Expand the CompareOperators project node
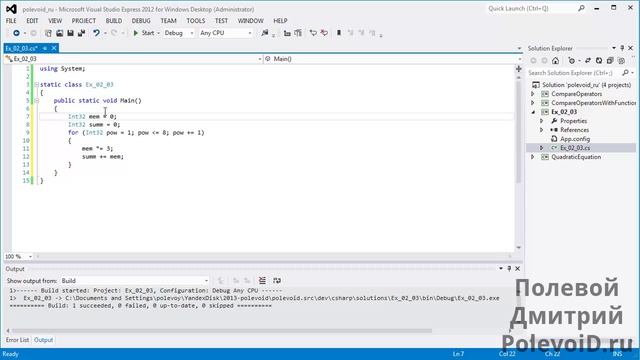This screenshot has width=640, height=360. [x=533, y=94]
